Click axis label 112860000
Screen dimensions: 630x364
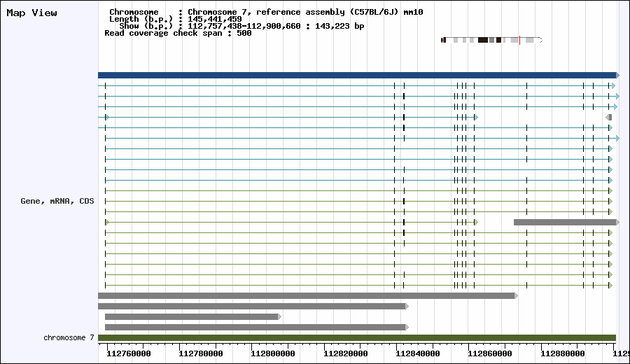coord(490,353)
